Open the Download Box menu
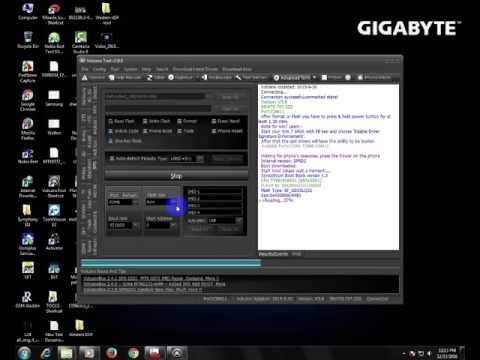480x360 pixels. click(237, 69)
